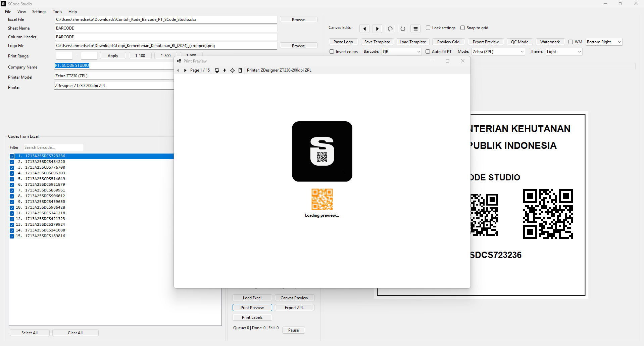The height and width of the screenshot is (346, 644).
Task: Select the 1-300 print range preset
Action: (165, 56)
